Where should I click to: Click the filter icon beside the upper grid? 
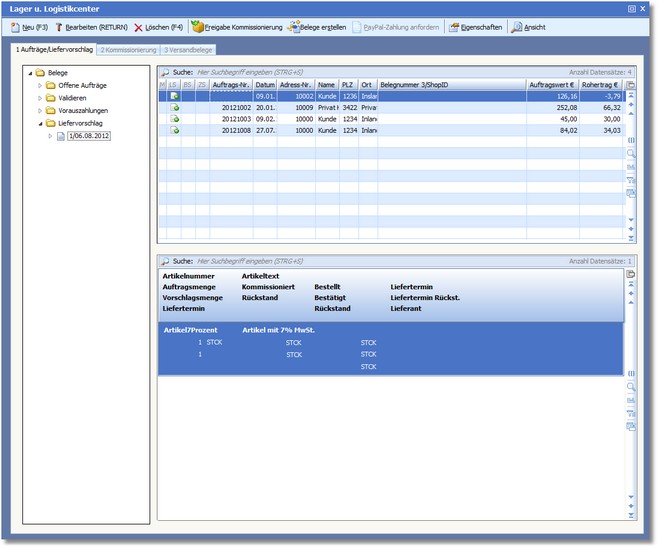[631, 179]
